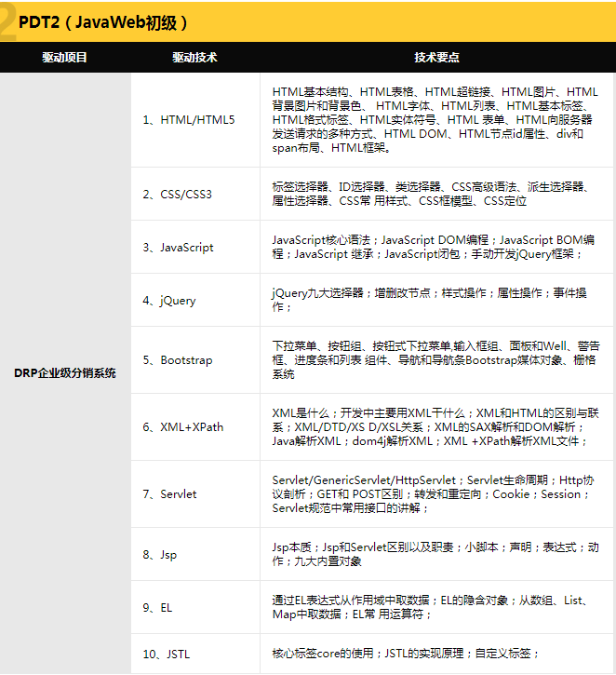Select the 1、HTML/HTML5 technology cell
The height and width of the screenshot is (675, 616).
[x=189, y=120]
